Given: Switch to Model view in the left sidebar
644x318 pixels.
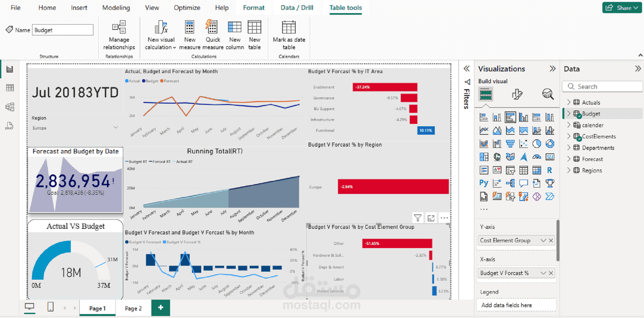Looking at the screenshot, I should 10,106.
